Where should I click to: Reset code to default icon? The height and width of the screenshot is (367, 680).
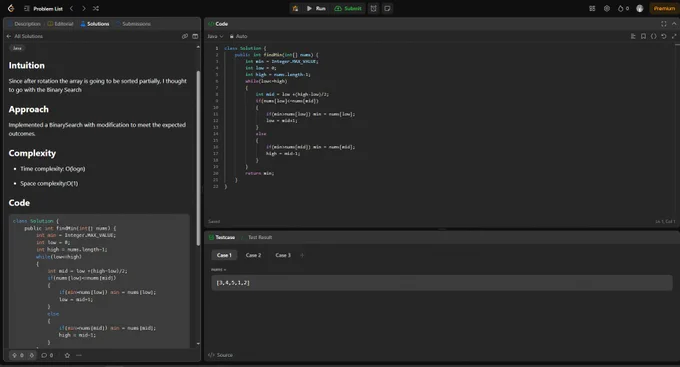point(664,36)
